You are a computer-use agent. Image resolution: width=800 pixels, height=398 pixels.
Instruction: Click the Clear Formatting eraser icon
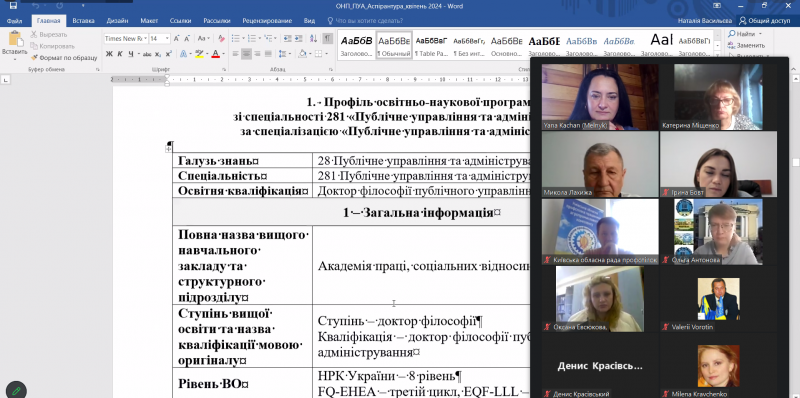click(x=221, y=38)
